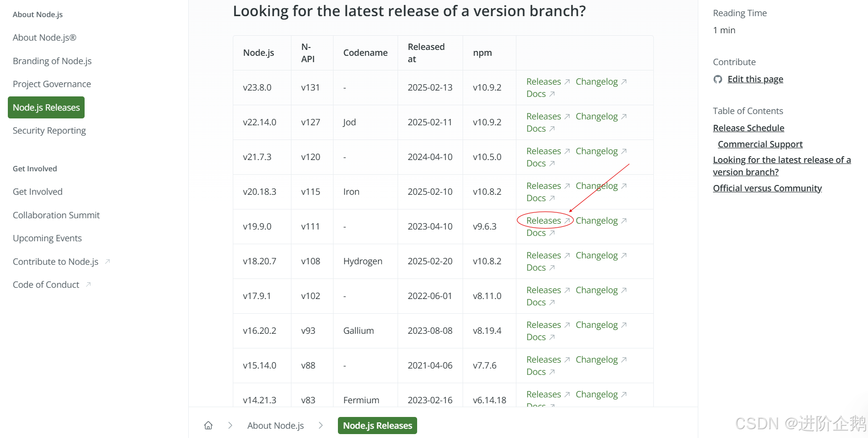Jump to Commercial Support section

pos(760,144)
